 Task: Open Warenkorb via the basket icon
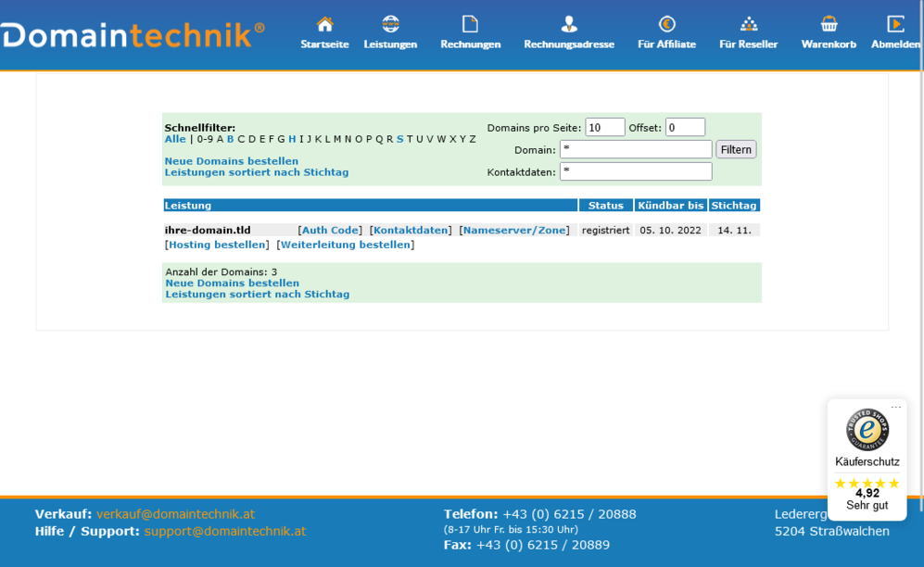[x=829, y=24]
